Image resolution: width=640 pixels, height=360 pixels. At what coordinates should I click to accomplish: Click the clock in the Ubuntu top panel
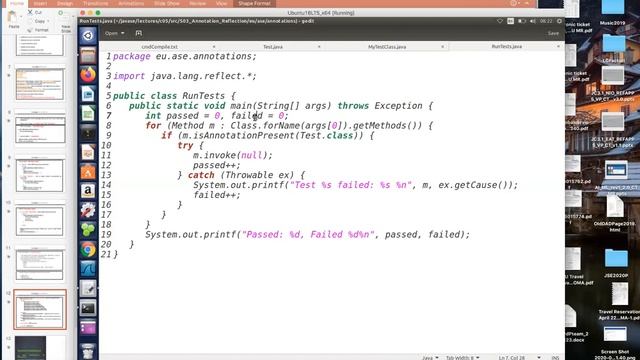[546, 21]
